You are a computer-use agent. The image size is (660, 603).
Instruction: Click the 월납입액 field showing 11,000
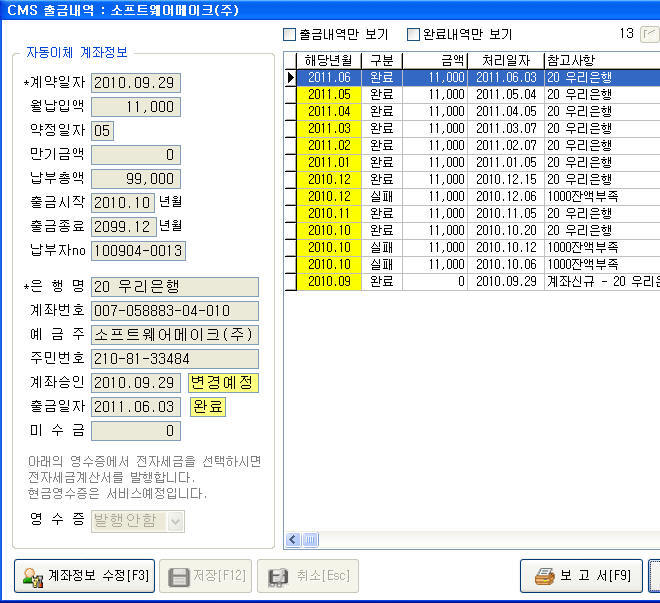(x=136, y=107)
